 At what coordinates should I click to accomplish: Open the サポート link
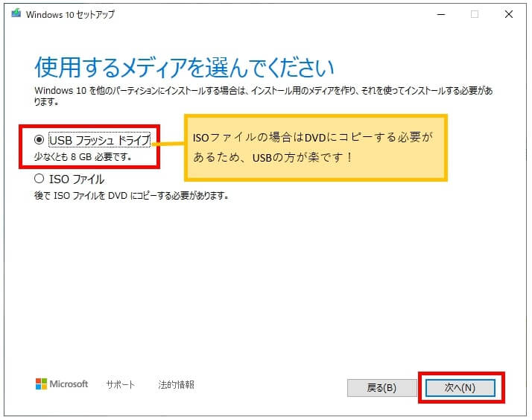tap(120, 384)
